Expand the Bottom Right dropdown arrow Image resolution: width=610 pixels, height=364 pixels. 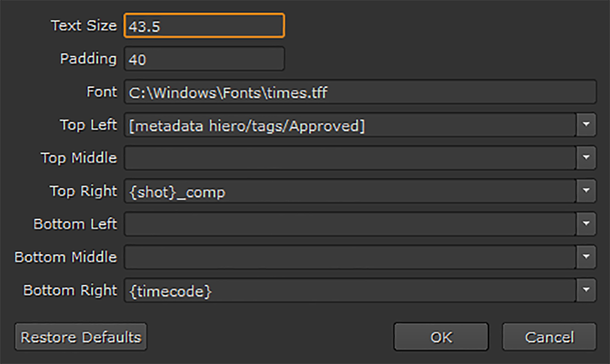click(586, 290)
